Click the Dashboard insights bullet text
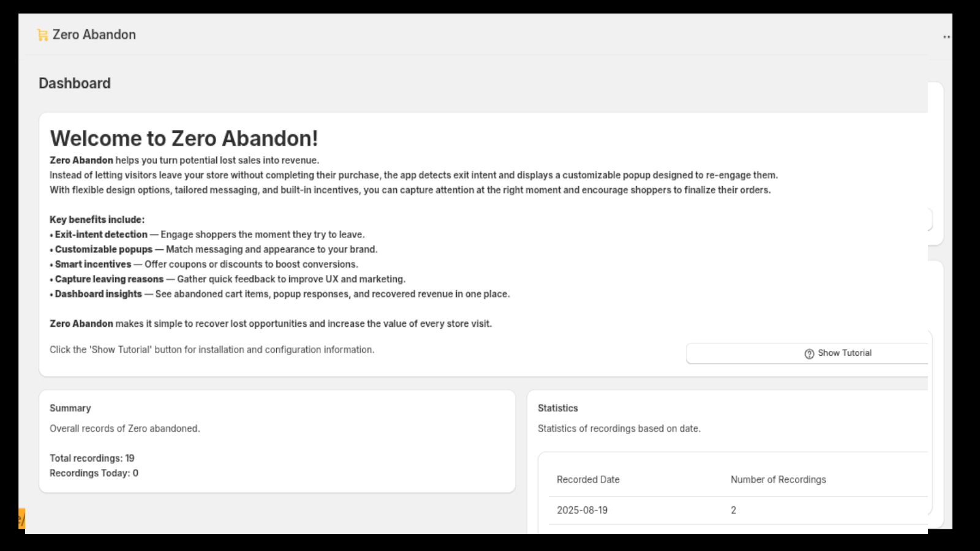 [98, 294]
